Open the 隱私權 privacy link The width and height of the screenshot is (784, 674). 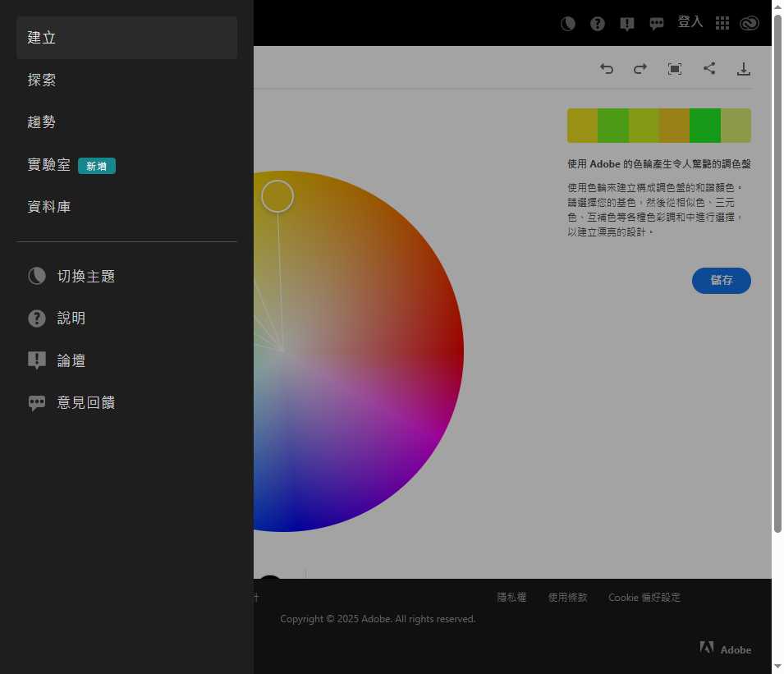point(511,598)
